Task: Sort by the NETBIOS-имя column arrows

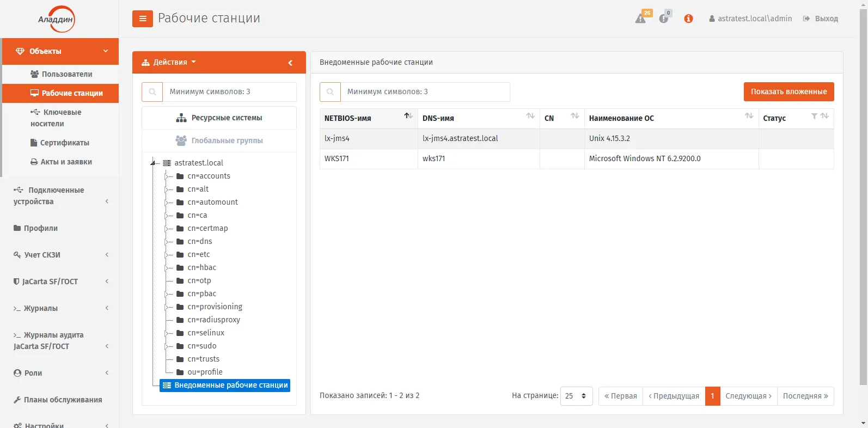Action: coord(408,116)
